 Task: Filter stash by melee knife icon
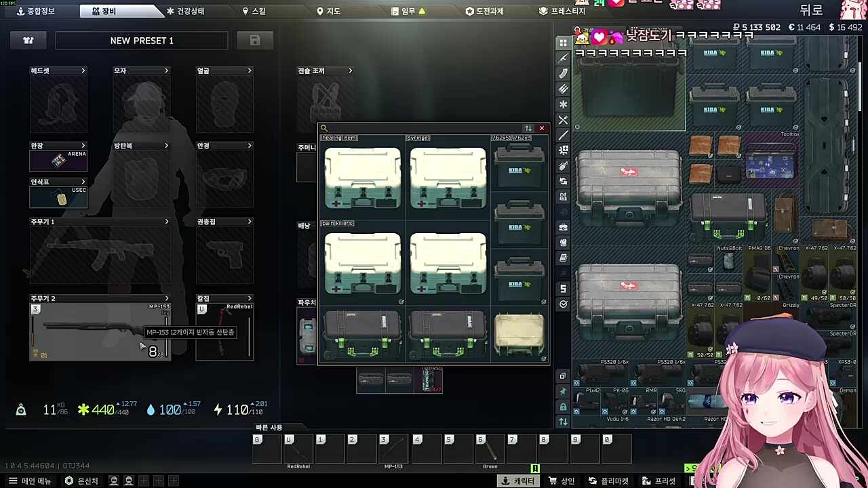[x=563, y=136]
